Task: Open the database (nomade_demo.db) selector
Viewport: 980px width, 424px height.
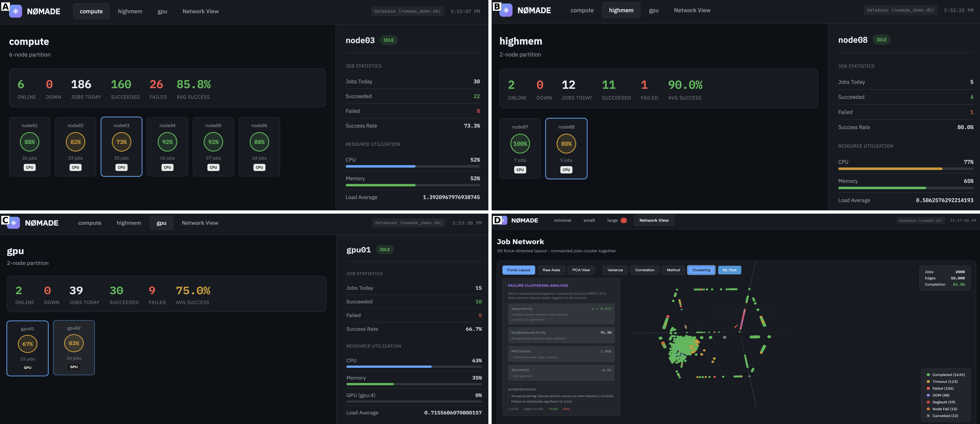Action: (407, 11)
